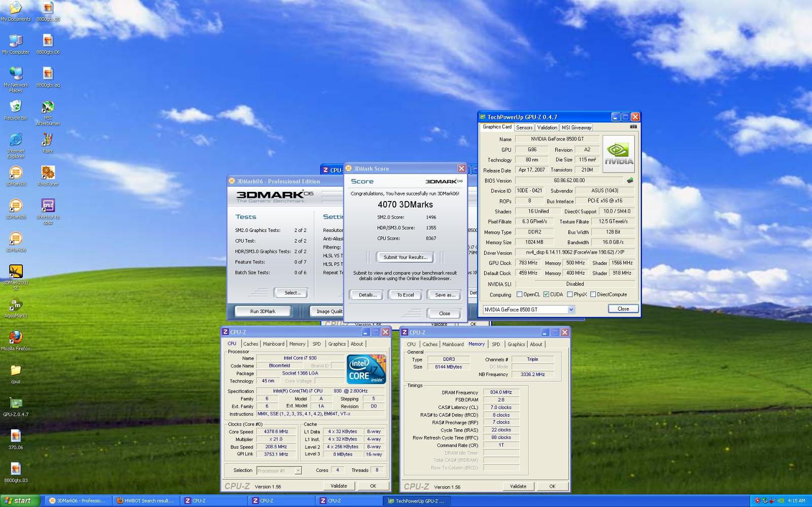Open Graphics tab in CPU-Z memory window
Screen dimensions: 812x507
coord(516,345)
